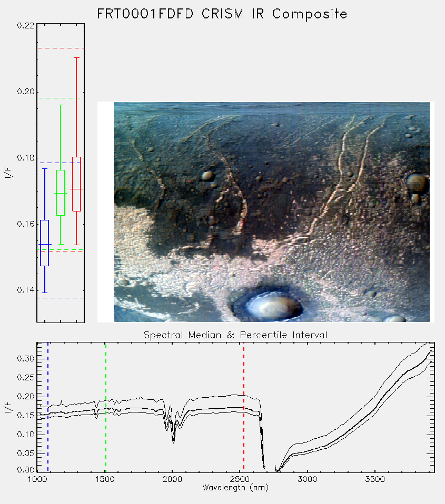Screen dimensions: 445x504
Task: Click the 0.22 label on the boxplot axis
Action: click(x=26, y=25)
